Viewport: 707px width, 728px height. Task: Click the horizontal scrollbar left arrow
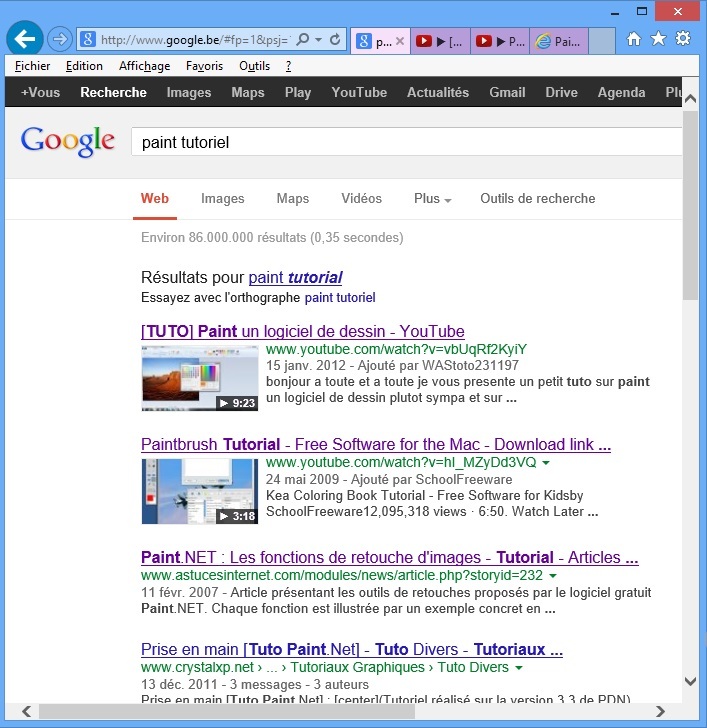click(x=27, y=711)
